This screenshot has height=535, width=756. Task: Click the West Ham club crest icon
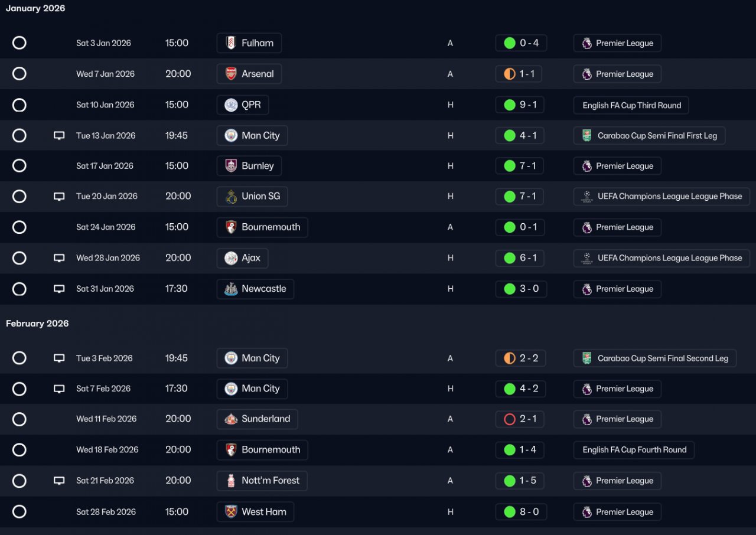(231, 512)
